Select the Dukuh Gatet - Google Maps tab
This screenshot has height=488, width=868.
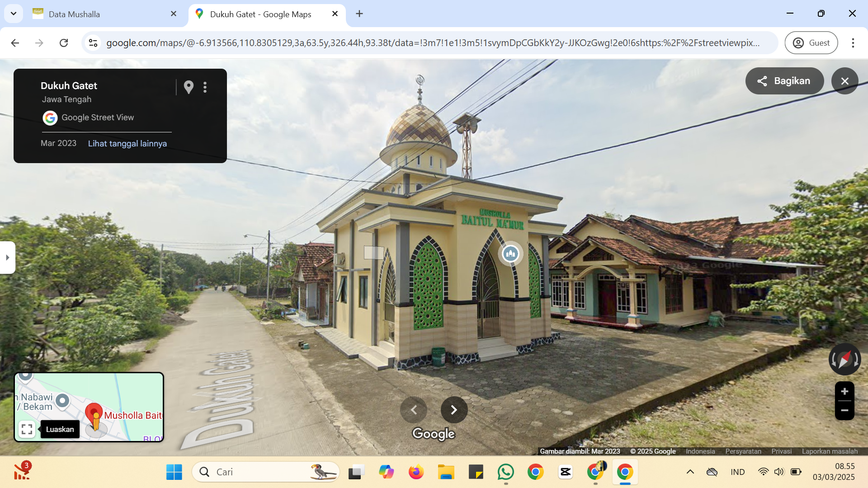pyautogui.click(x=267, y=14)
